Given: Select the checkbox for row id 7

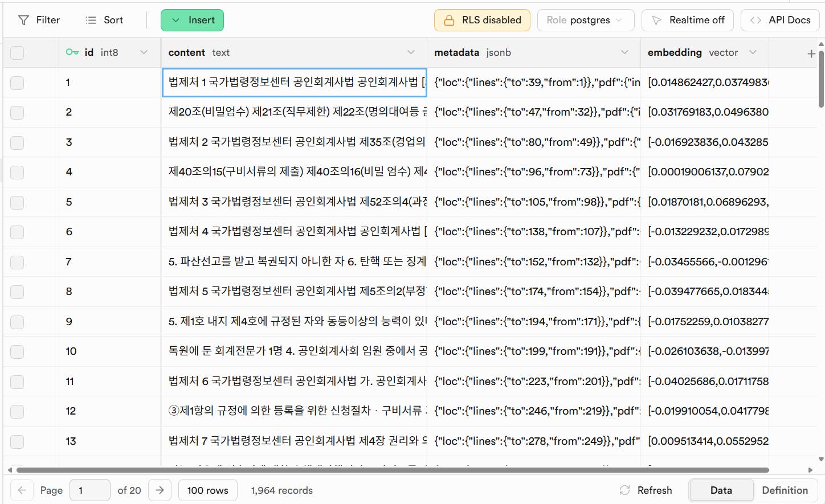Looking at the screenshot, I should point(17,262).
